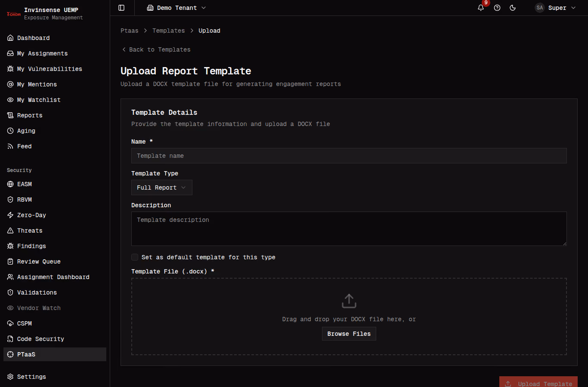Click the Dashboard home icon
The image size is (588, 387).
coord(10,38)
